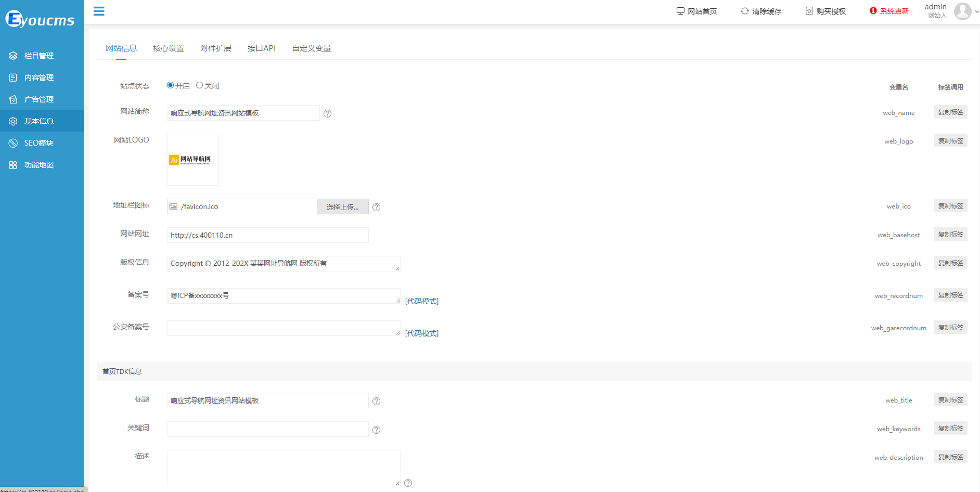The width and height of the screenshot is (980, 492).
Task: Click the 网站首页 monitor icon
Action: (680, 11)
